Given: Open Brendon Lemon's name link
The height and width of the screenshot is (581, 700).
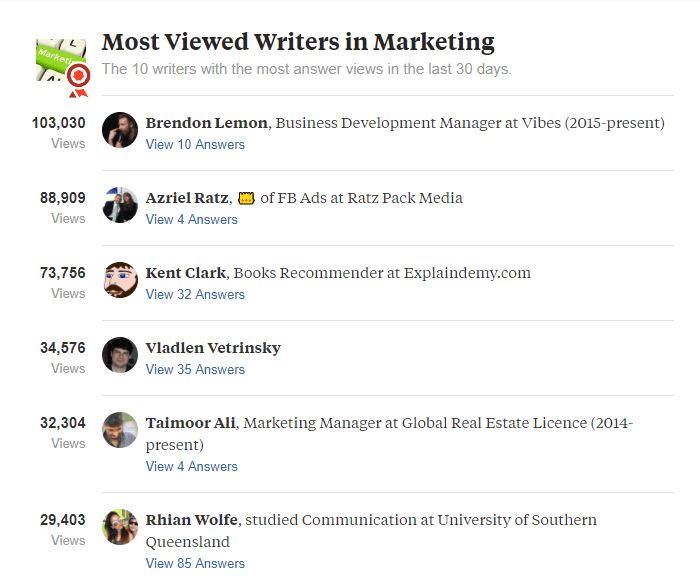Looking at the screenshot, I should click(207, 123).
